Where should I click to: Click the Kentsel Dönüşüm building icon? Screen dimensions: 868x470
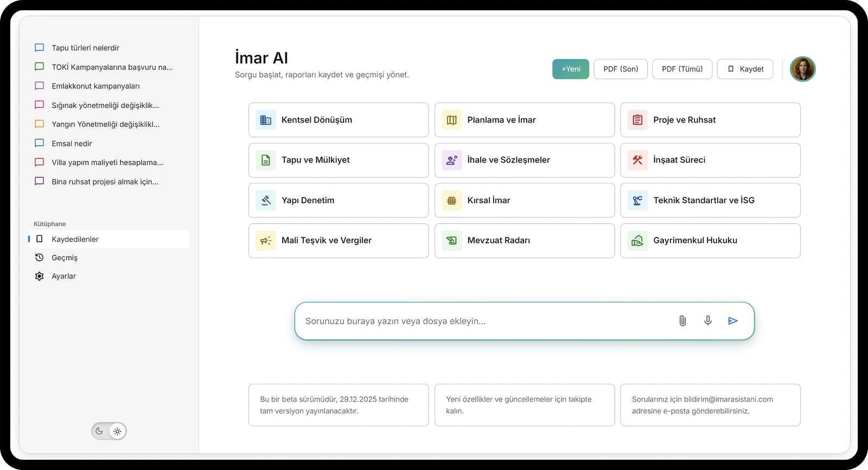pyautogui.click(x=266, y=120)
